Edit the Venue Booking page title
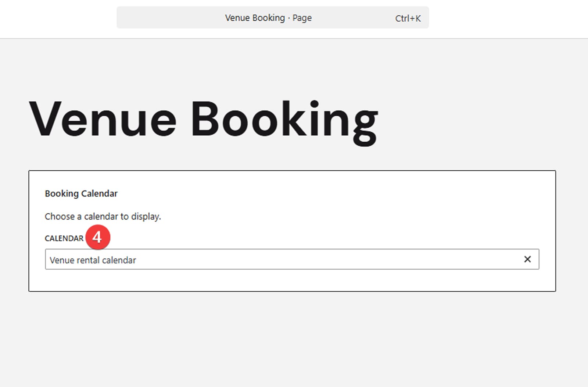The width and height of the screenshot is (588, 387). (x=203, y=120)
